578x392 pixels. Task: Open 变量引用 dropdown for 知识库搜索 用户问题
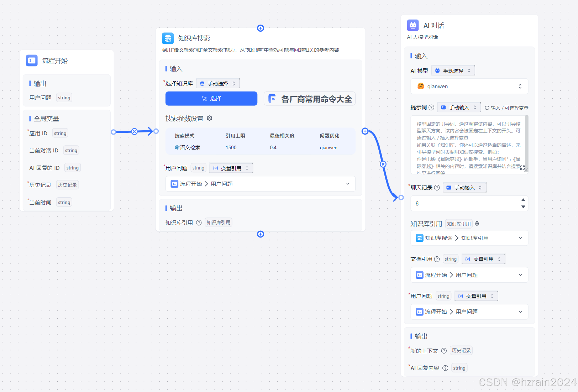(x=231, y=168)
